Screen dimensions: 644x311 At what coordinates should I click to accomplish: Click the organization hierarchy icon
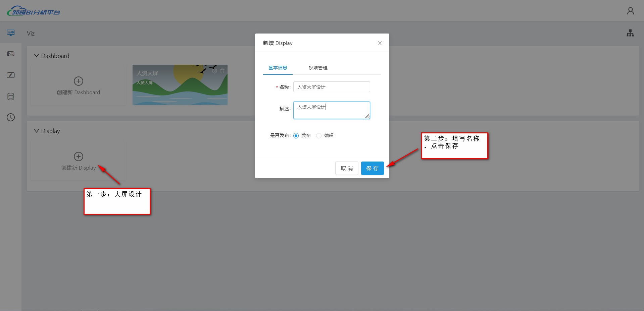click(630, 33)
